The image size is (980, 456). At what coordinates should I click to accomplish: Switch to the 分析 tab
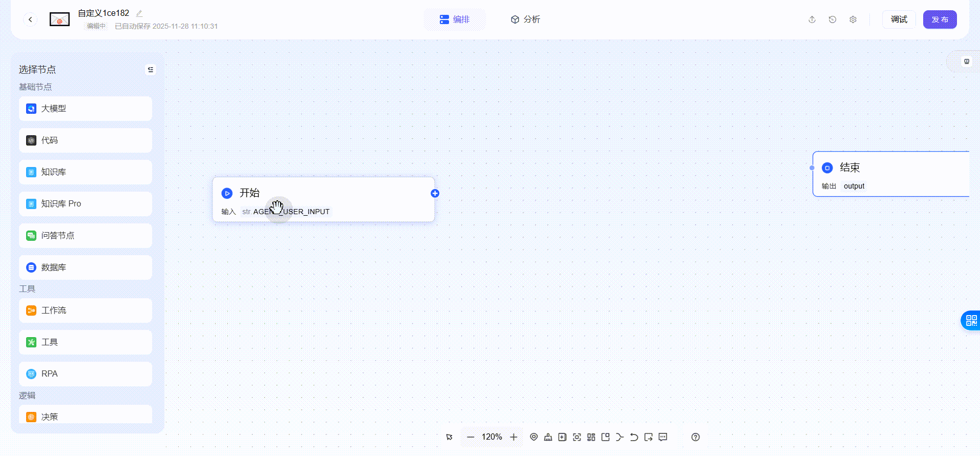525,19
